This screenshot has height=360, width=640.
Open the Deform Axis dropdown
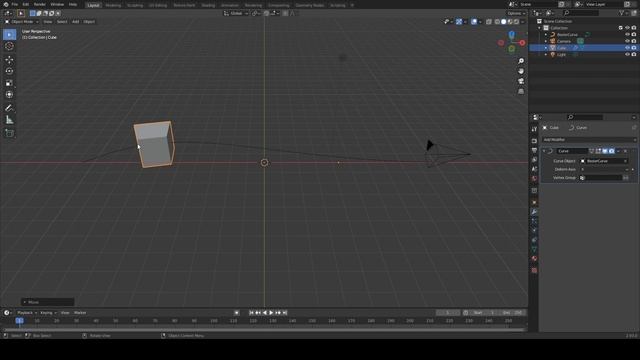point(604,169)
